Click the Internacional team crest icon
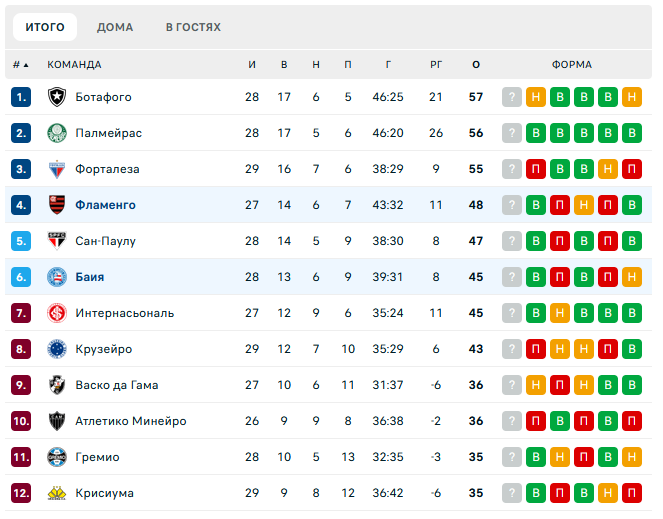Image resolution: width=663 pixels, height=519 pixels. pos(56,313)
